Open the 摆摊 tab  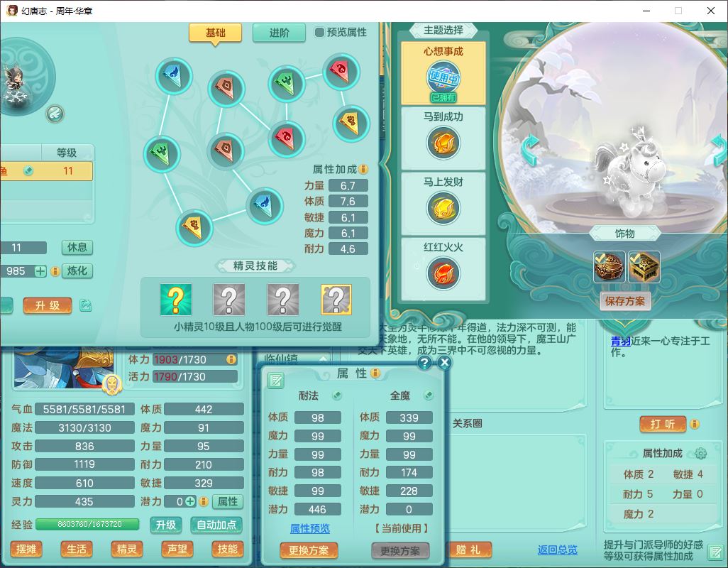pos(26,550)
